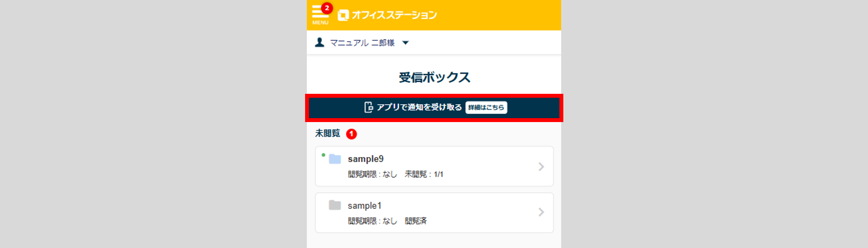
Task: Click the 受信ボックス page heading
Action: click(434, 77)
